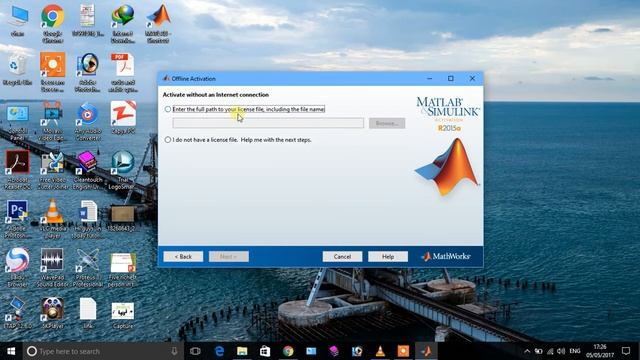
Task: Open the Internet Download Manager desktop icon
Action: coord(123,23)
